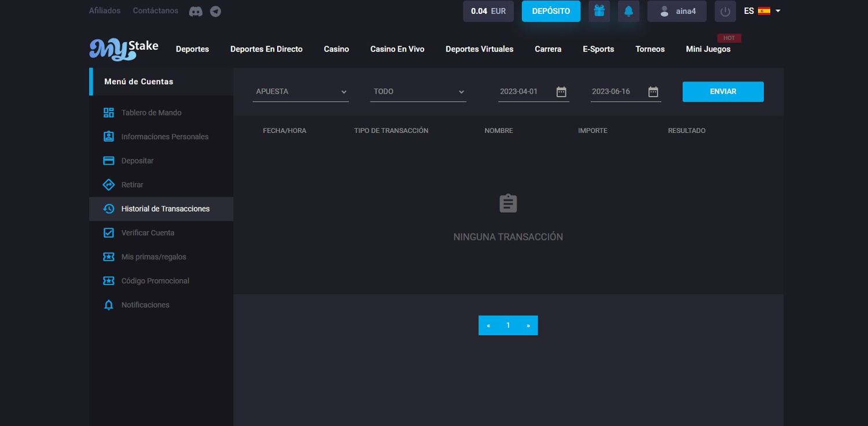Viewport: 868px width, 426px height.
Task: Open the aina4 user profile button
Action: click(676, 11)
